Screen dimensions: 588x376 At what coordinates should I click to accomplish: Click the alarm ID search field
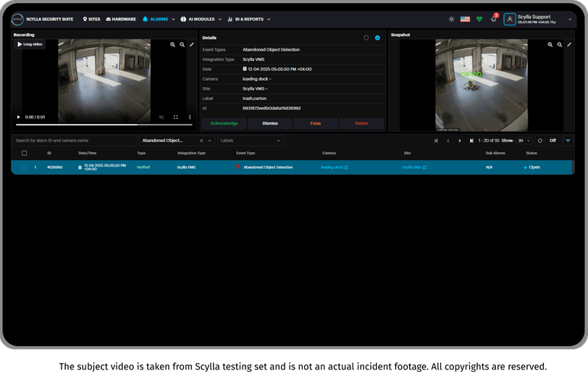point(75,141)
